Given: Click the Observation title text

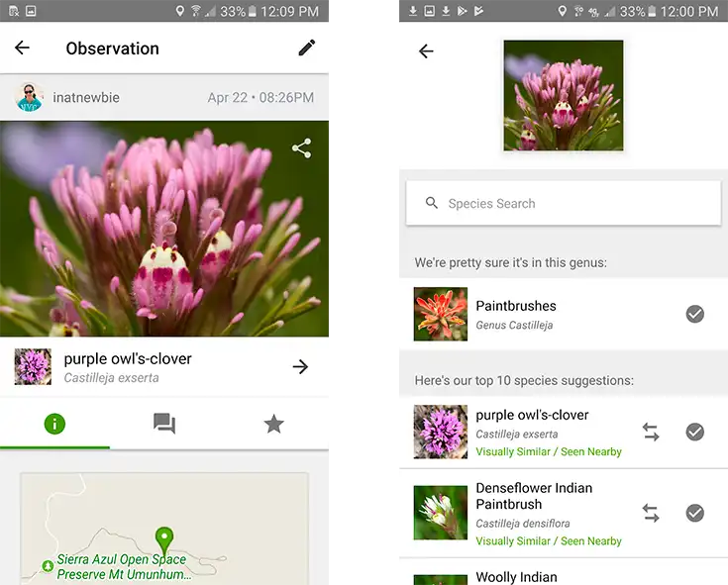Looking at the screenshot, I should pos(112,49).
